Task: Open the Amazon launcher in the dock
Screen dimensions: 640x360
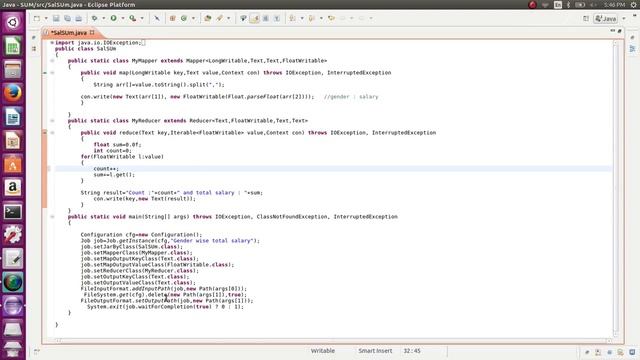Action: pos(13,188)
